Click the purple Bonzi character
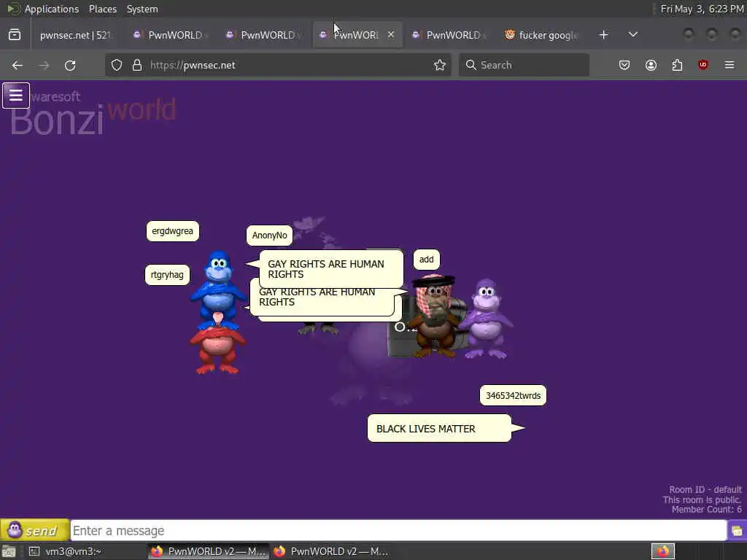 pyautogui.click(x=486, y=319)
